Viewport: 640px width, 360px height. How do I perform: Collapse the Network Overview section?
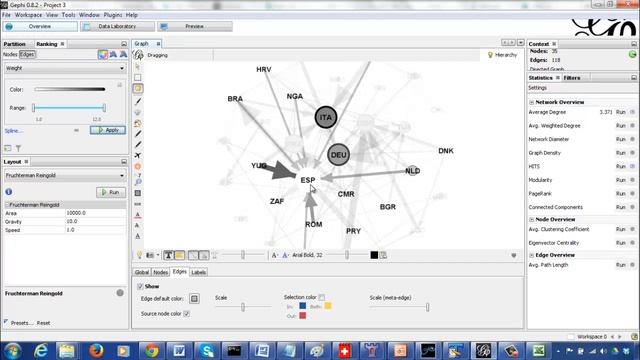531,102
